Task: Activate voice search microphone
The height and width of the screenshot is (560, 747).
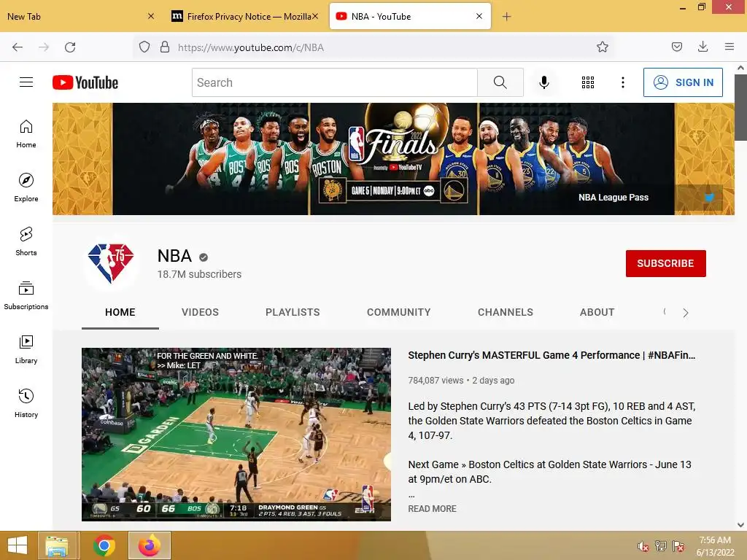Action: click(x=544, y=82)
